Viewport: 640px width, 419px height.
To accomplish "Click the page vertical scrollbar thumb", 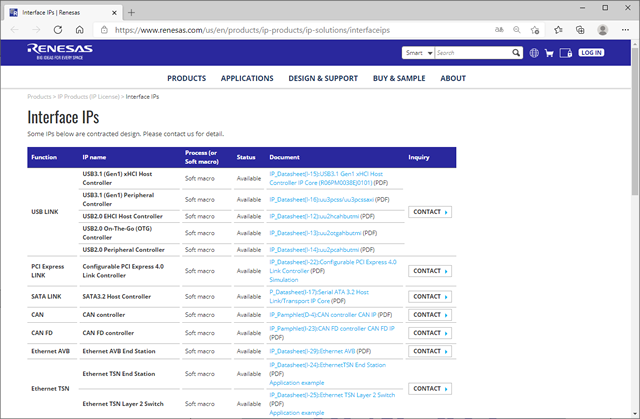I will click(636, 122).
